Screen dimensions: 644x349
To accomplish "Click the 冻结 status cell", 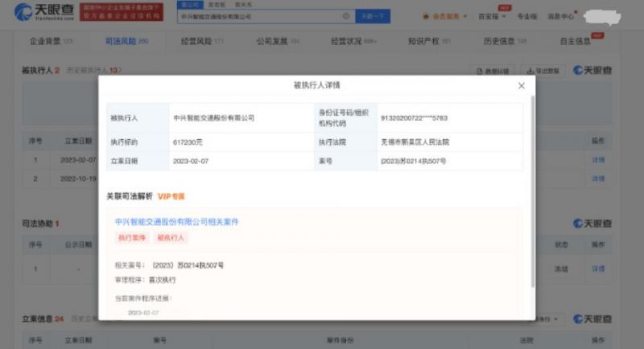I will tap(561, 269).
